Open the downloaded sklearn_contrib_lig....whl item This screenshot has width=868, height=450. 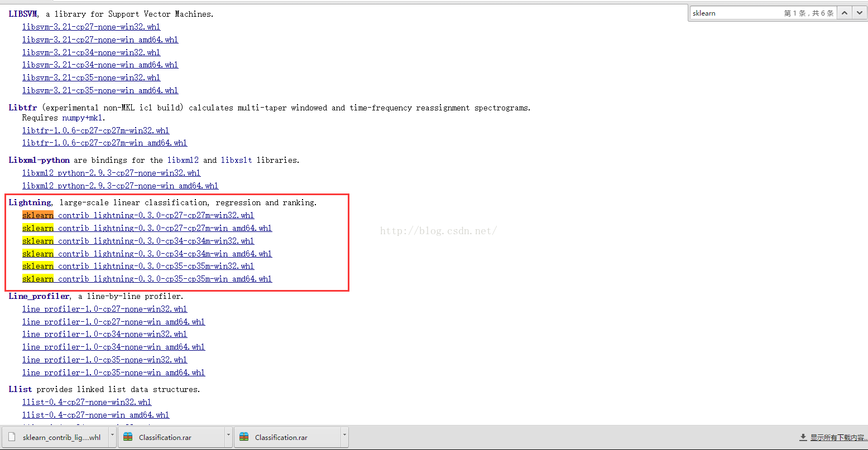pyautogui.click(x=55, y=437)
